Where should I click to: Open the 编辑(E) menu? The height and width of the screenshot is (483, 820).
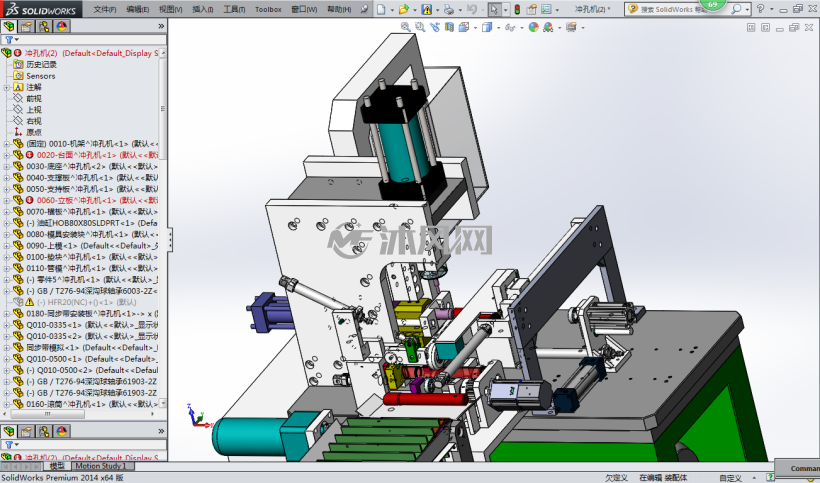[x=138, y=9]
